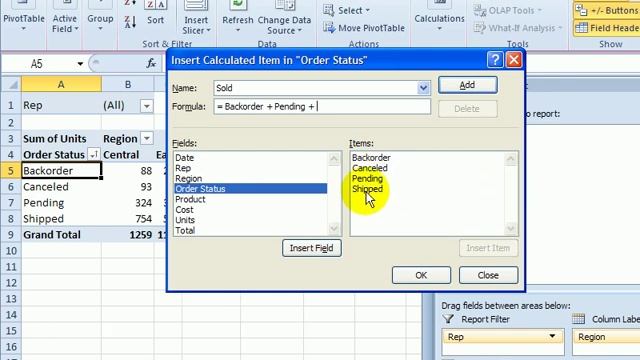Click the Region field in Column Labels area
Screen dimensions: 640x360
point(606,337)
